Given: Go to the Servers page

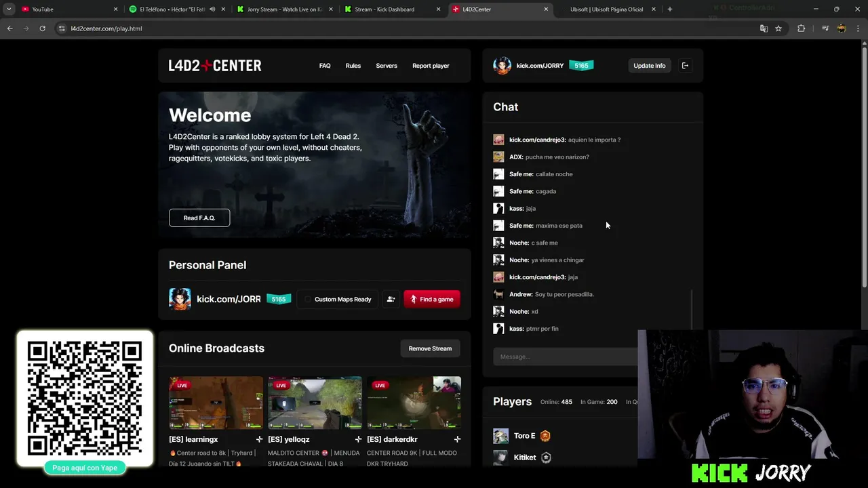Looking at the screenshot, I should [x=387, y=66].
